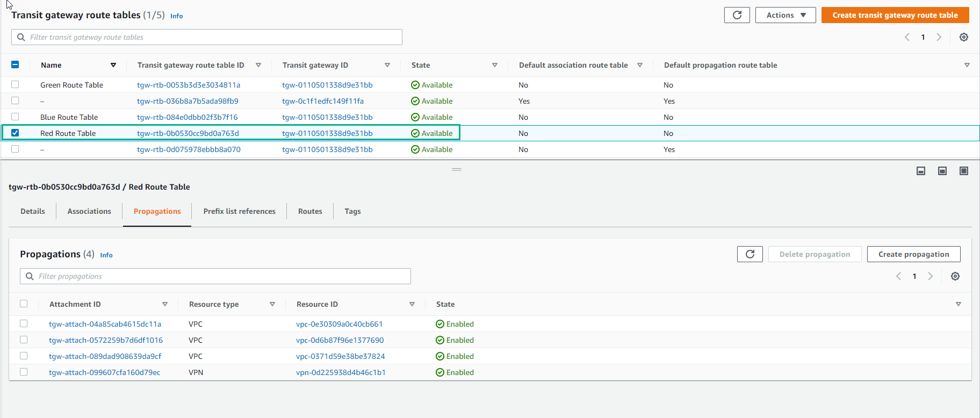Screen dimensions: 980x418
Task: Go to previous page of propagations
Action: click(x=898, y=276)
